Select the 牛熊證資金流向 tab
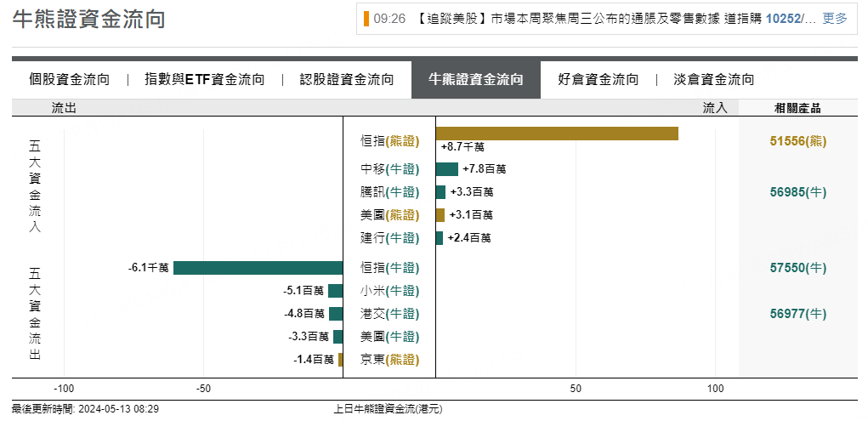Image resolution: width=868 pixels, height=421 pixels. click(476, 80)
